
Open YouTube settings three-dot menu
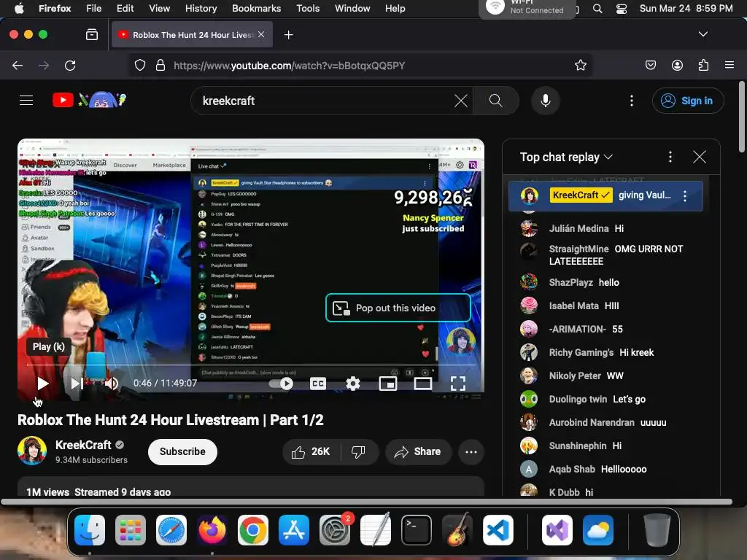click(x=632, y=101)
